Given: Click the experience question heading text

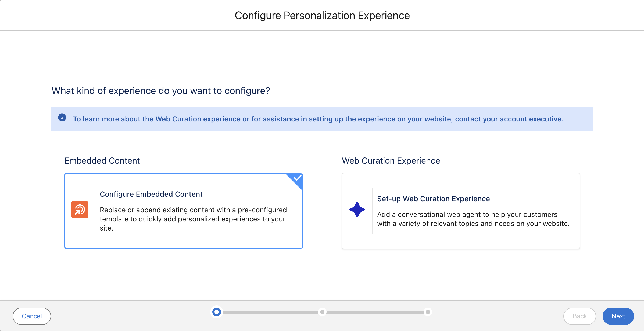Looking at the screenshot, I should (x=160, y=91).
